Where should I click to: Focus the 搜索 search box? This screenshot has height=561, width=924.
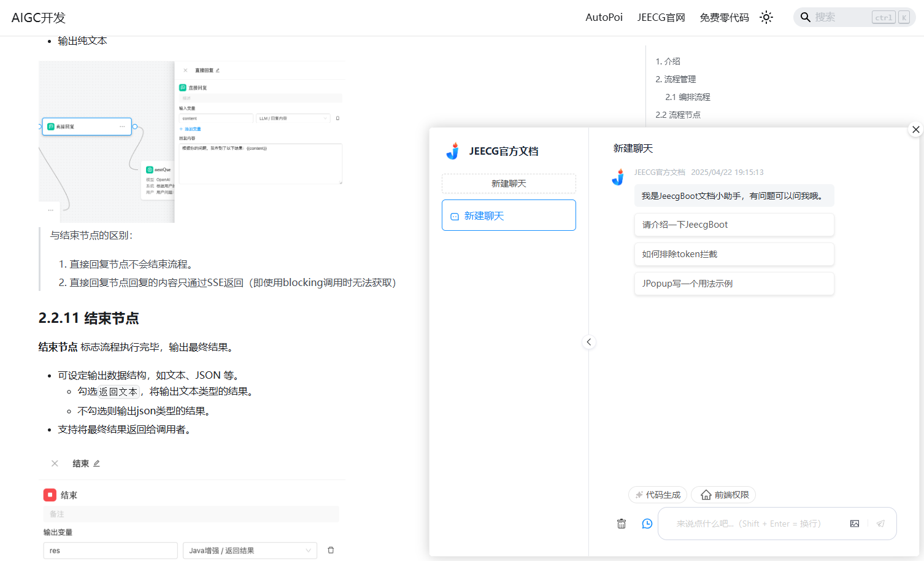coord(854,17)
